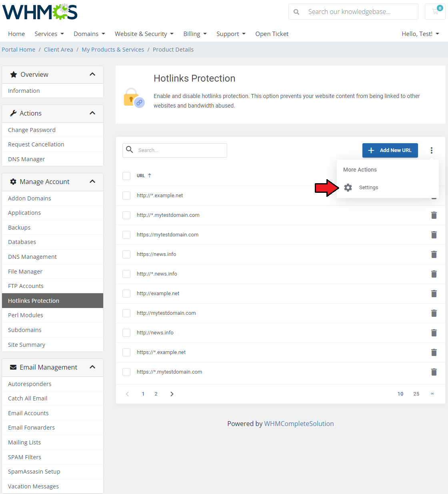Viewport: 448px width, 494px height.
Task: Open the three-dot More Actions menu
Action: (x=432, y=150)
